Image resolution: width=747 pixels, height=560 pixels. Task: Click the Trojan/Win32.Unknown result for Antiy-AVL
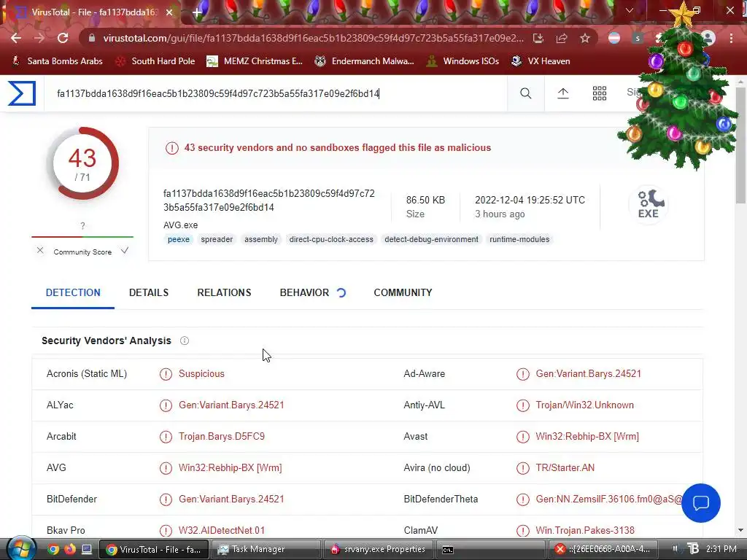[584, 405]
